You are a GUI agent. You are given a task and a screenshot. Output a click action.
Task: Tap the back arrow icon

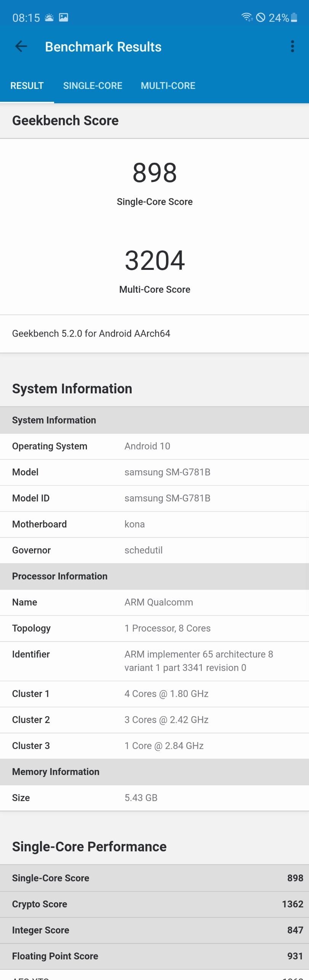21,47
